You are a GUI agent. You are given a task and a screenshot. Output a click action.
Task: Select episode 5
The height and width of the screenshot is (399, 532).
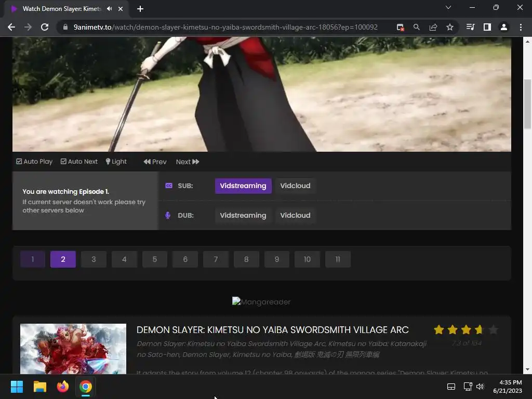(155, 259)
